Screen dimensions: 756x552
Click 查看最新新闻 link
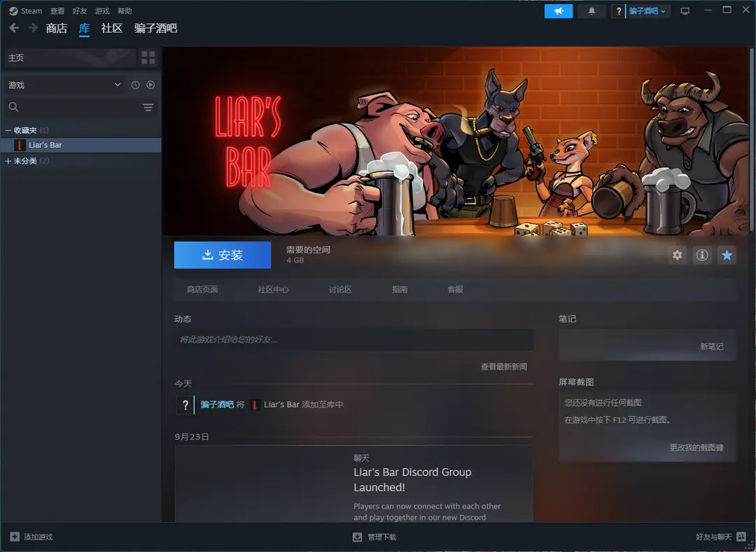pyautogui.click(x=504, y=367)
